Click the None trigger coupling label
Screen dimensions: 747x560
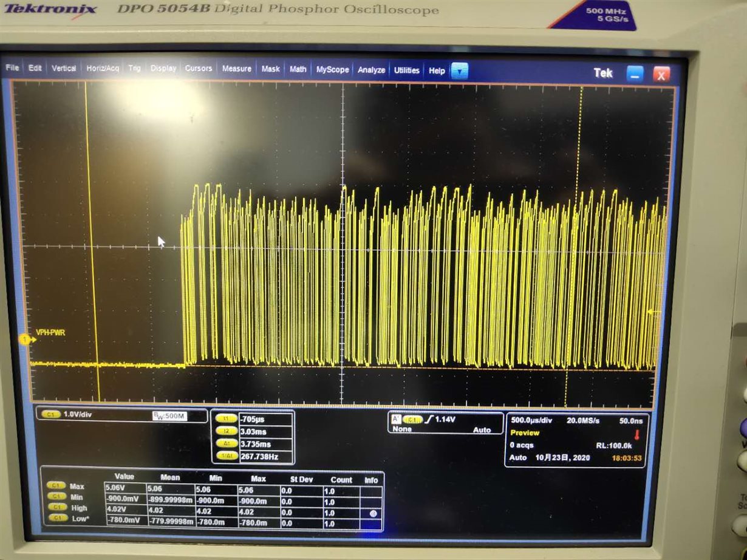[402, 429]
